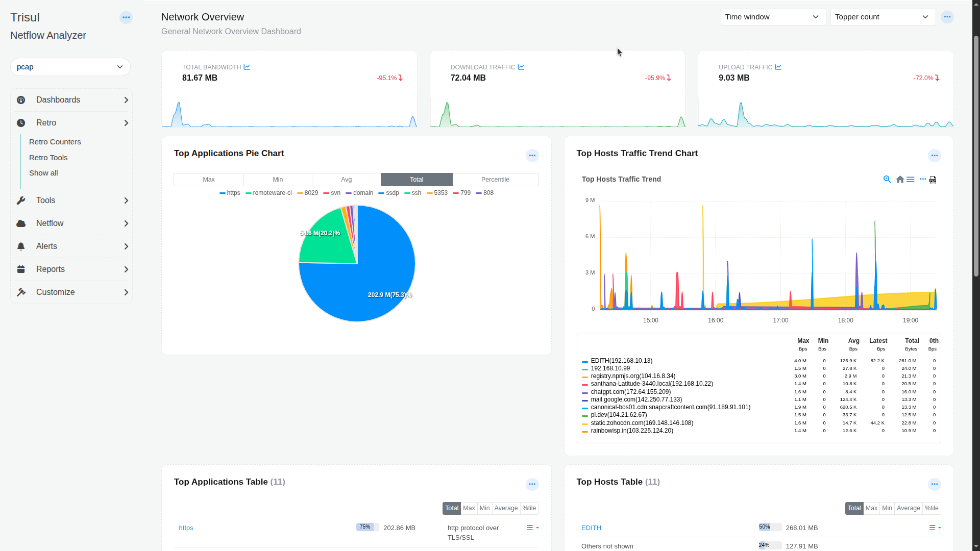Expand the Reports sidebar section
The image size is (980, 551).
[71, 269]
